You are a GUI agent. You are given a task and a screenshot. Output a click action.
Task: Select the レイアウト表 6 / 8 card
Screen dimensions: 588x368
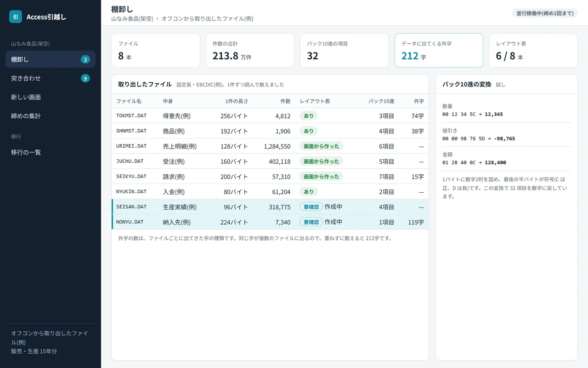533,51
